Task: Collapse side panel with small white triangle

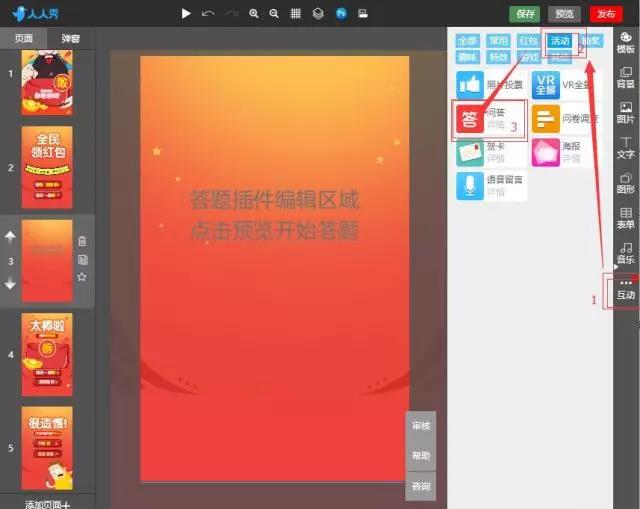Action: (x=616, y=267)
